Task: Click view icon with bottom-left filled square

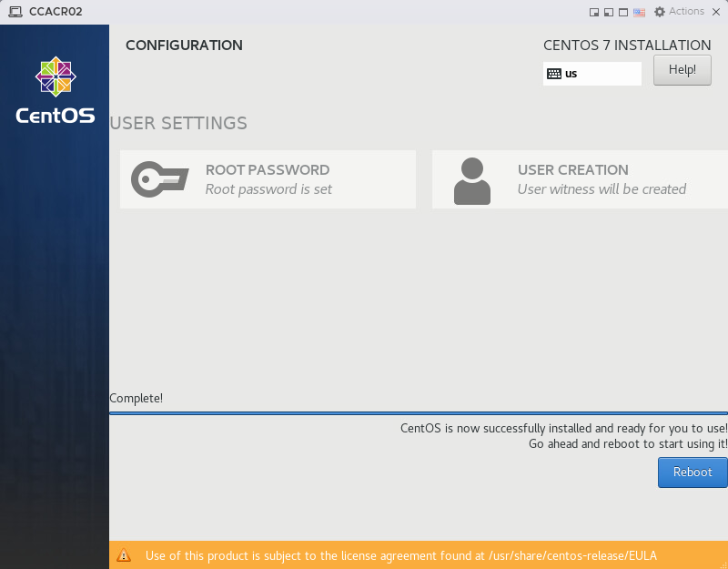Action: 609,12
